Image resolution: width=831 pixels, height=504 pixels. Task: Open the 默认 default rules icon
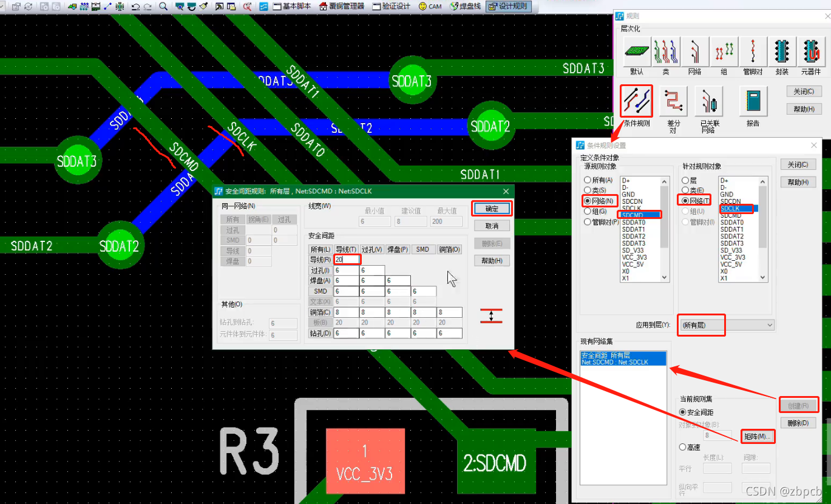point(636,52)
